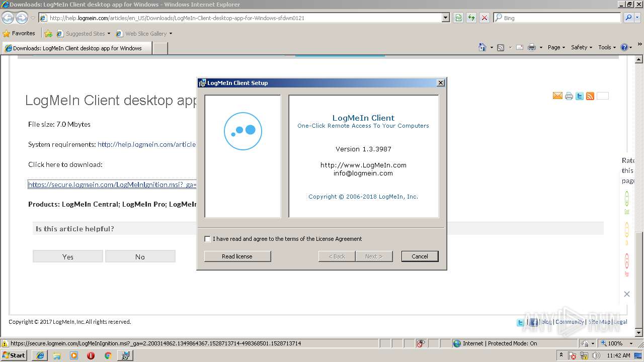
Task: Click No for article helpful
Action: 140,256
